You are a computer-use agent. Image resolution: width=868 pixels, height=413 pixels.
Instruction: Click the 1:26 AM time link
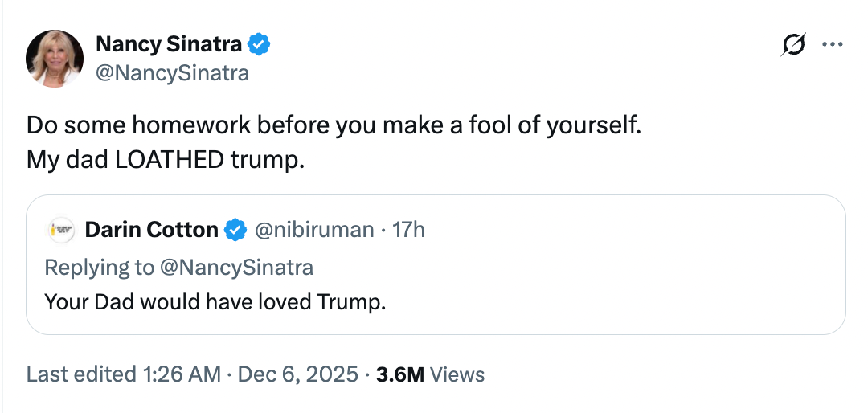pyautogui.click(x=181, y=374)
